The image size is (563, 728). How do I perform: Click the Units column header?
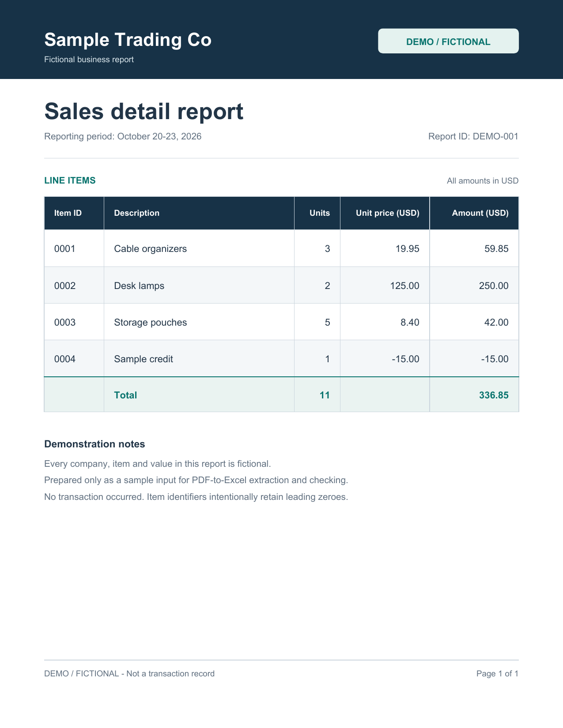click(x=317, y=213)
